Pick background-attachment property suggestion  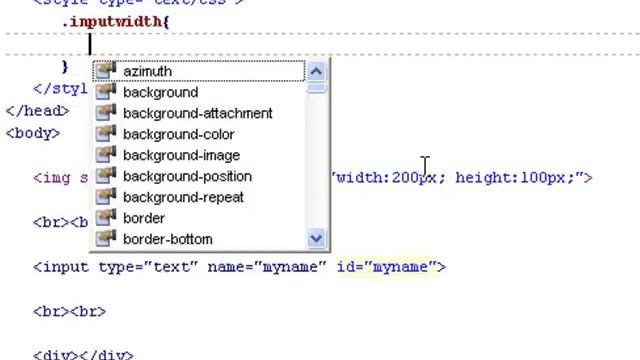[x=199, y=113]
